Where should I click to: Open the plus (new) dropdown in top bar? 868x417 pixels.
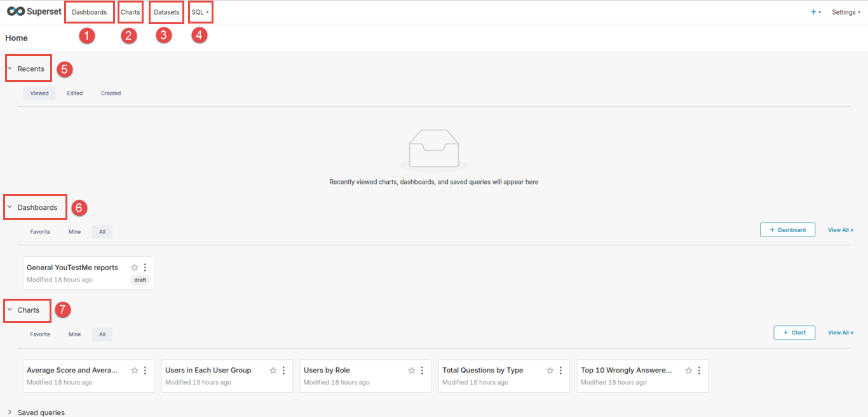(x=816, y=12)
